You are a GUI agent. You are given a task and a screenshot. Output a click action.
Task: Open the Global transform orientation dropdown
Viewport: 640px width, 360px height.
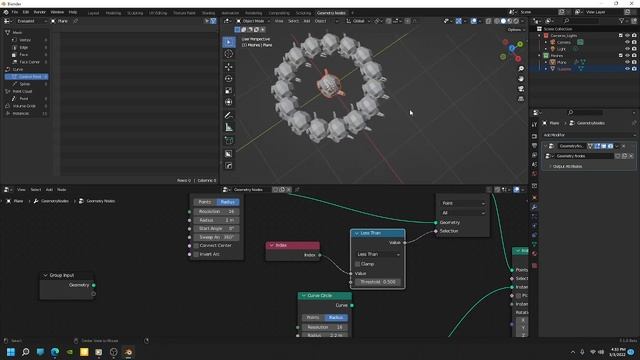(x=358, y=21)
